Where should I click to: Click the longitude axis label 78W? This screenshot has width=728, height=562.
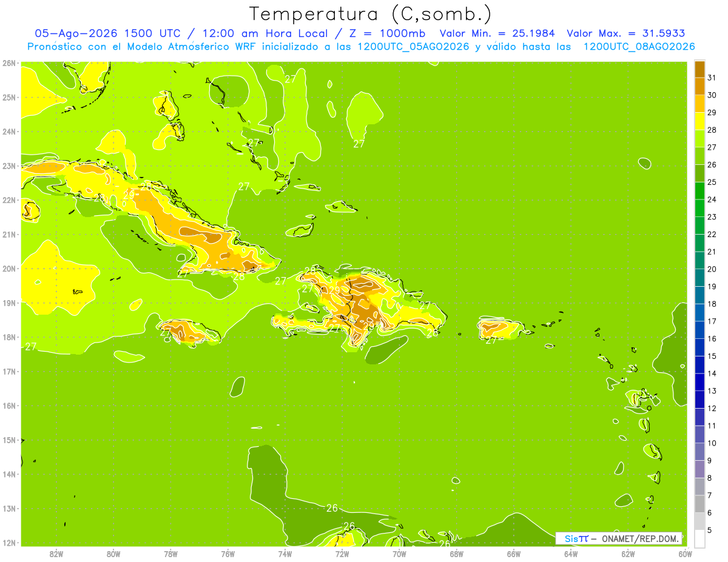tap(170, 554)
